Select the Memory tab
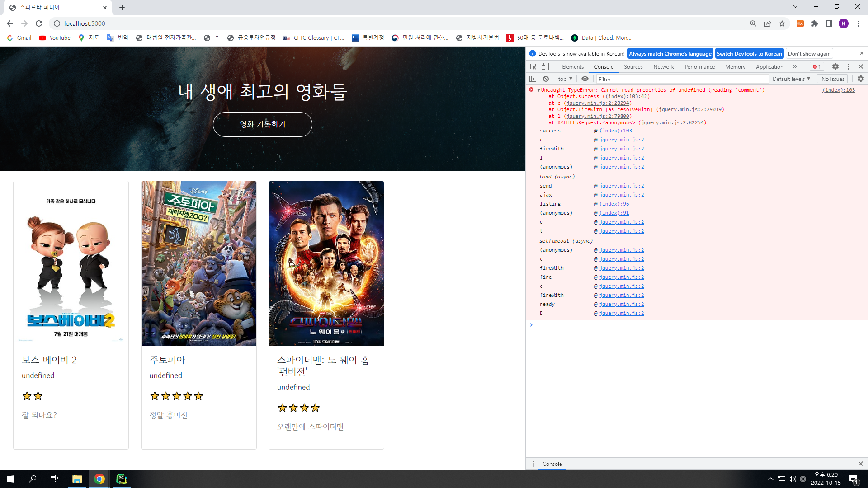The image size is (868, 488). pyautogui.click(x=735, y=66)
